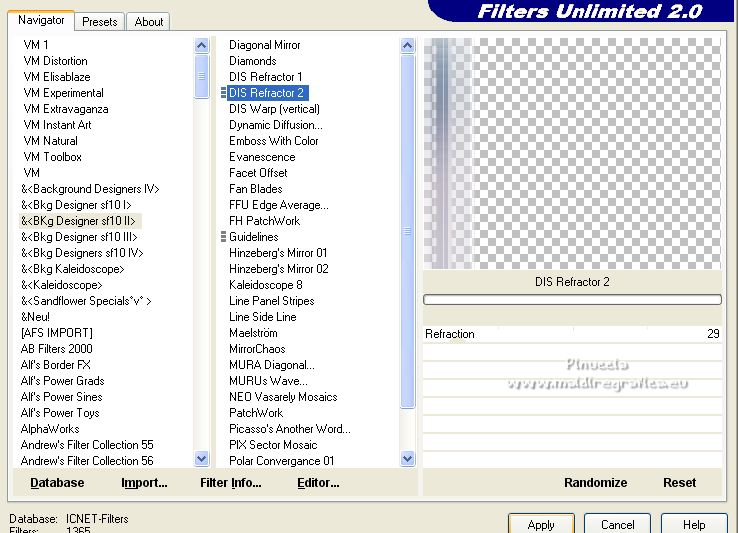Select the AlphaWorks category
Screen dimensions: 738x533
[x=50, y=429]
